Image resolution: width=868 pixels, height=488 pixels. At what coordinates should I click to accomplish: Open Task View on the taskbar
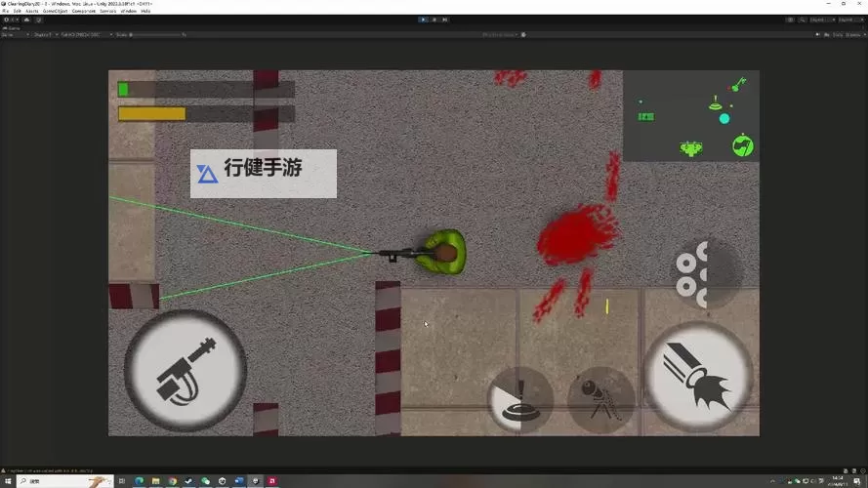pyautogui.click(x=122, y=481)
